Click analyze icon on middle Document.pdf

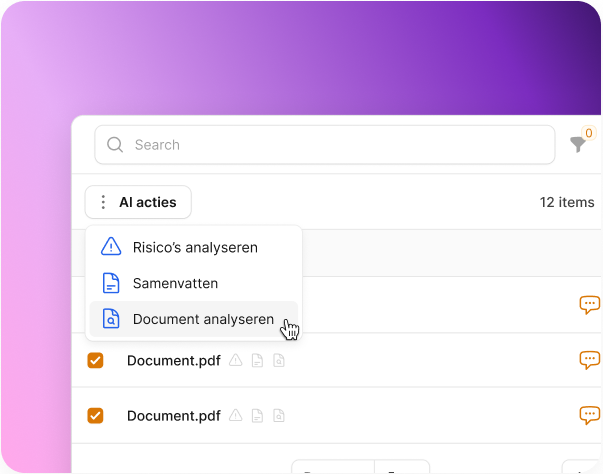click(279, 361)
